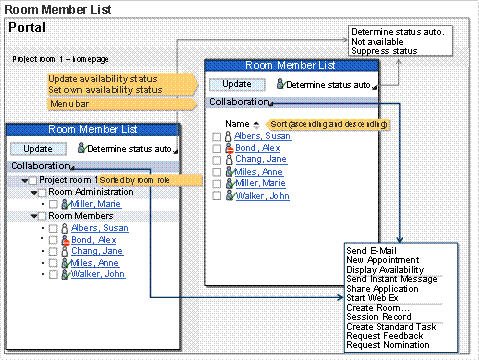The width and height of the screenshot is (479, 360).
Task: Open the Bond, Alex link in right list
Action: point(258,148)
